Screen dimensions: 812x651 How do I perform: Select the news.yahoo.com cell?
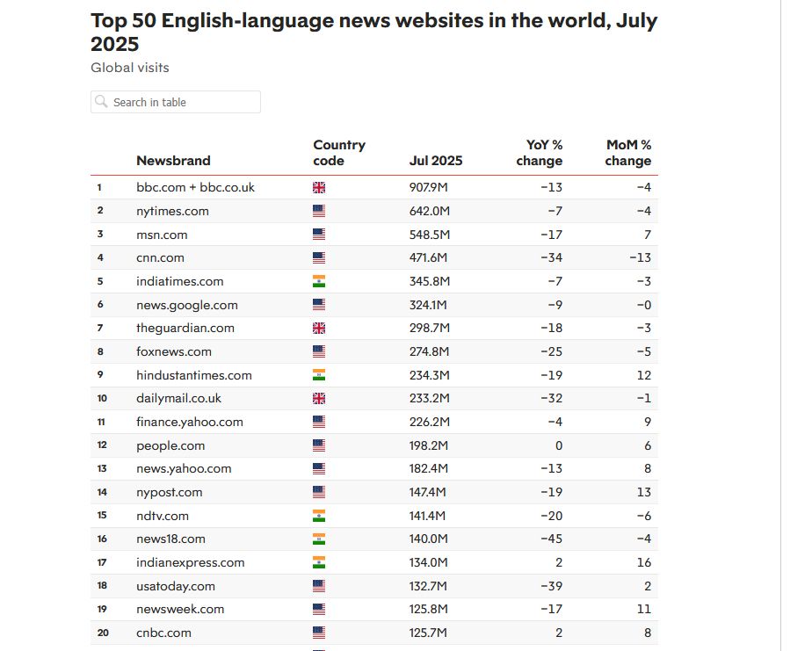click(184, 468)
